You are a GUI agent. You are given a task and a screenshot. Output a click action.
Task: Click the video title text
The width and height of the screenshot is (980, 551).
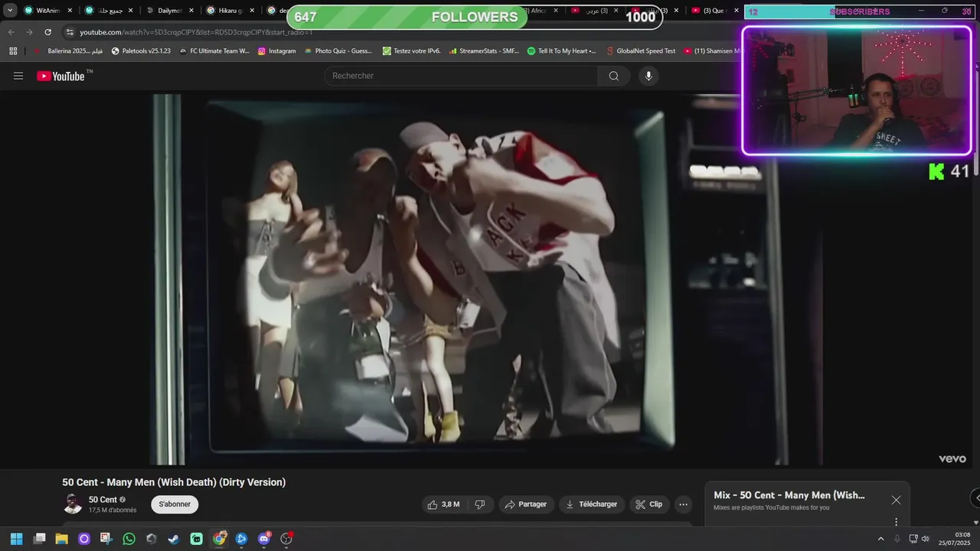(174, 482)
